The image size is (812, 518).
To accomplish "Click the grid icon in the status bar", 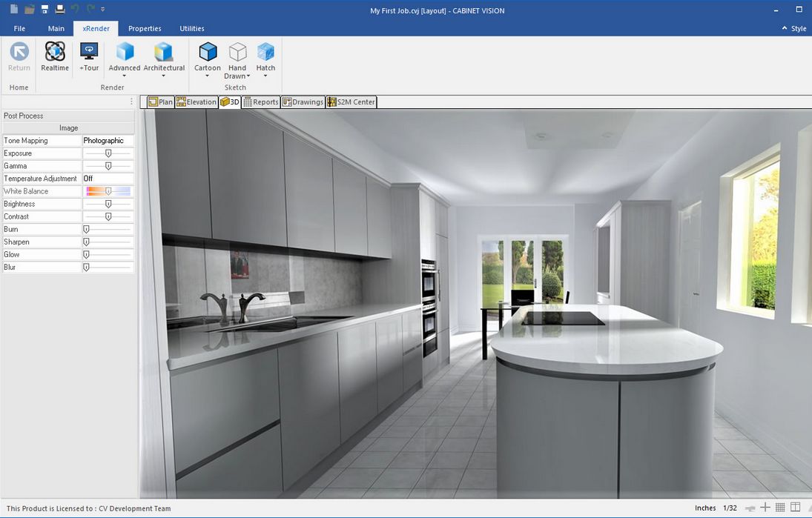I will [x=780, y=508].
